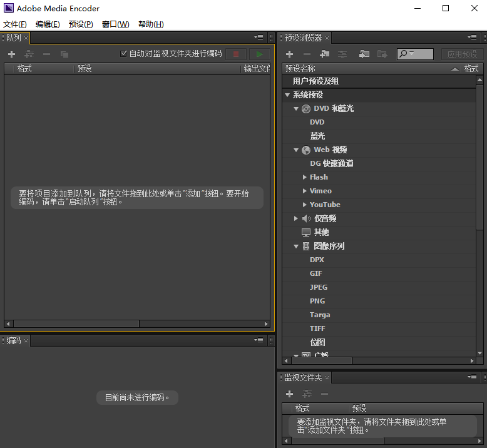Open the 文件(F) menu
Screen dimensions: 487x448
click(x=15, y=24)
